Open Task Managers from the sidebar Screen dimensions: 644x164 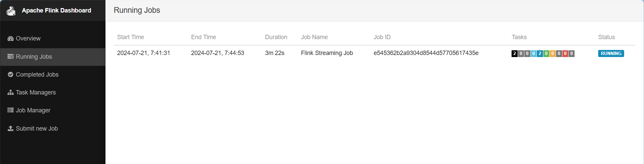(x=36, y=92)
